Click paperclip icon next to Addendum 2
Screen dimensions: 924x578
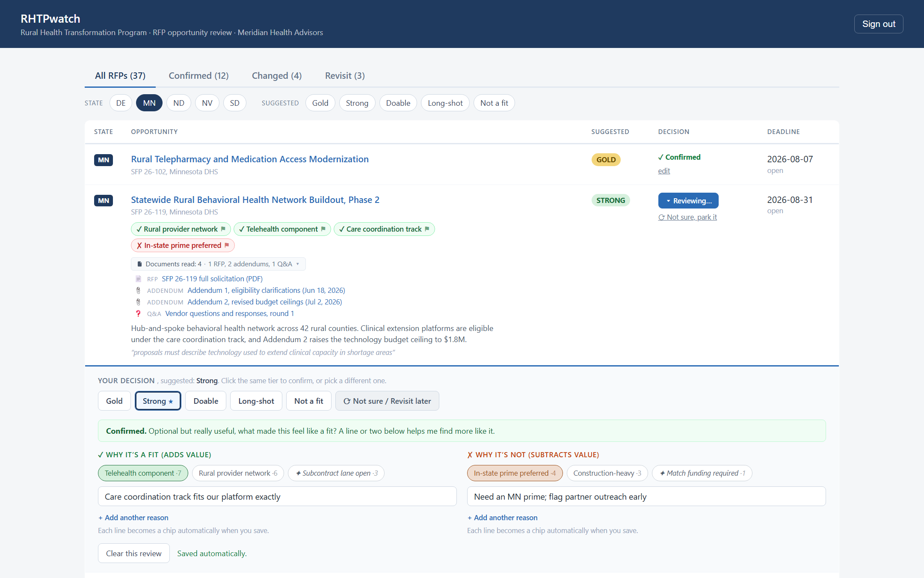click(x=138, y=302)
